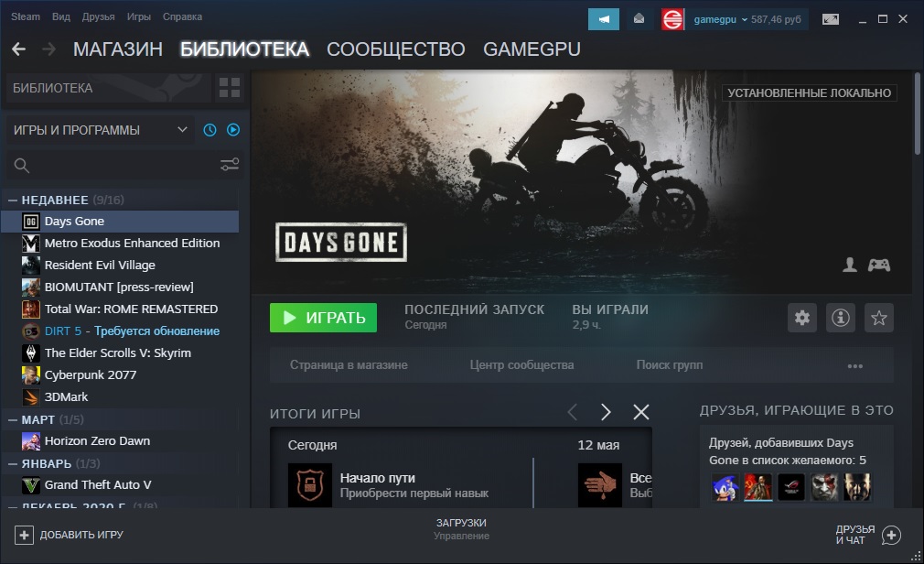924x564 pixels.
Task: Add Days Gone to favorites star
Action: click(878, 318)
